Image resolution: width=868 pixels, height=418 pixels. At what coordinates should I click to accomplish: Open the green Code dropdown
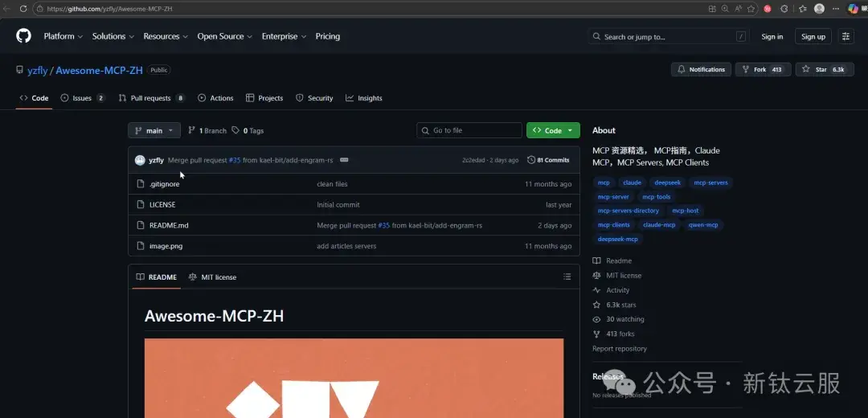(553, 131)
